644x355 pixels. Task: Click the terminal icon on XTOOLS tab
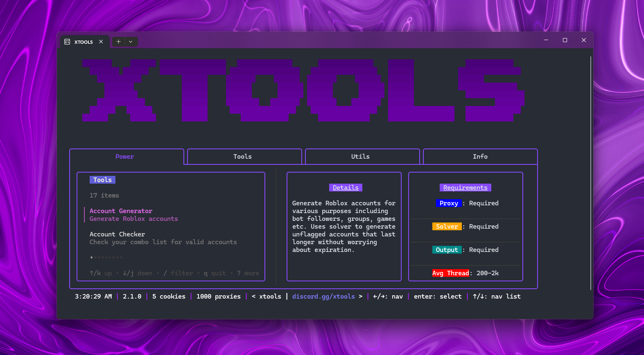(x=67, y=42)
